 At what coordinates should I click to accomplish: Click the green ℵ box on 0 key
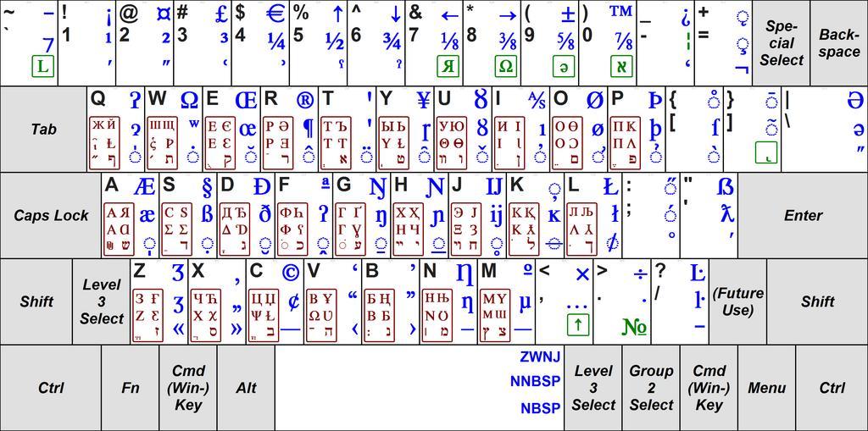pos(622,66)
